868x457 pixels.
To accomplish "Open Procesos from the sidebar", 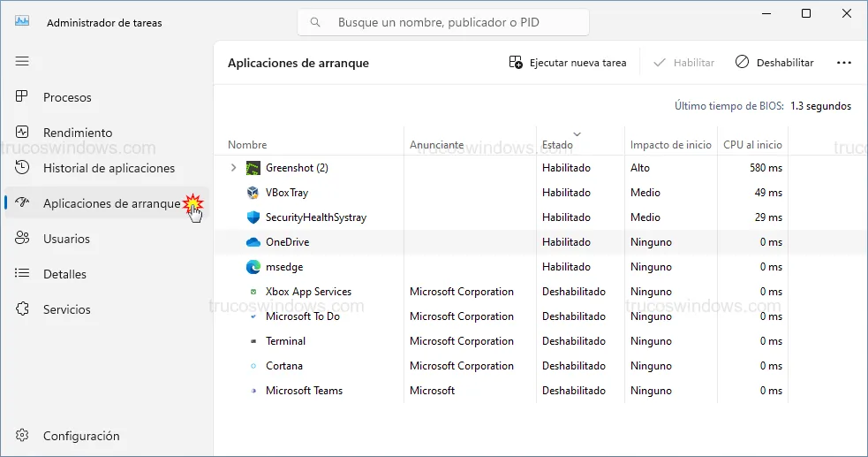I will click(67, 97).
